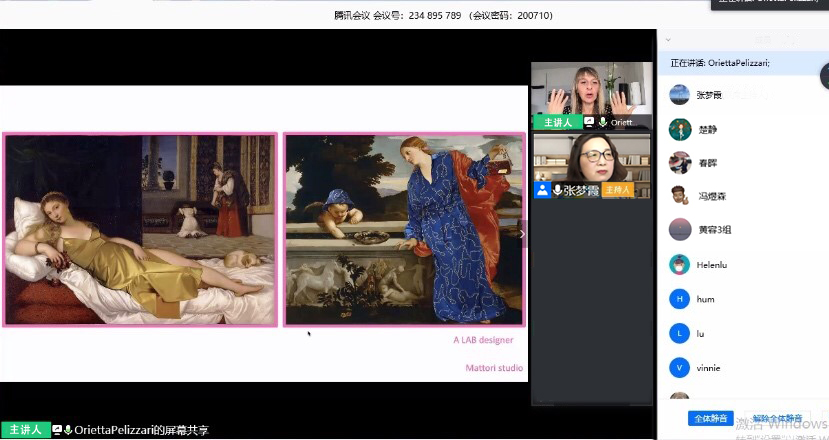Screen dimensions: 829x440
Task: Select the speaker Oriett video thumbnail
Action: [x=592, y=96]
